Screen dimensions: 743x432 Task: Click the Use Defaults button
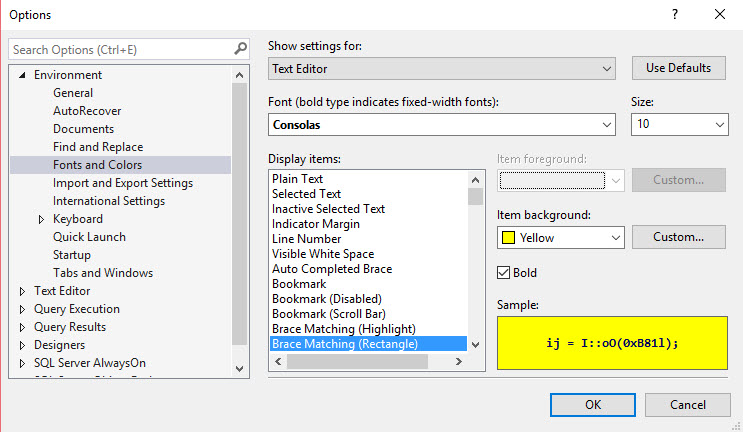679,68
